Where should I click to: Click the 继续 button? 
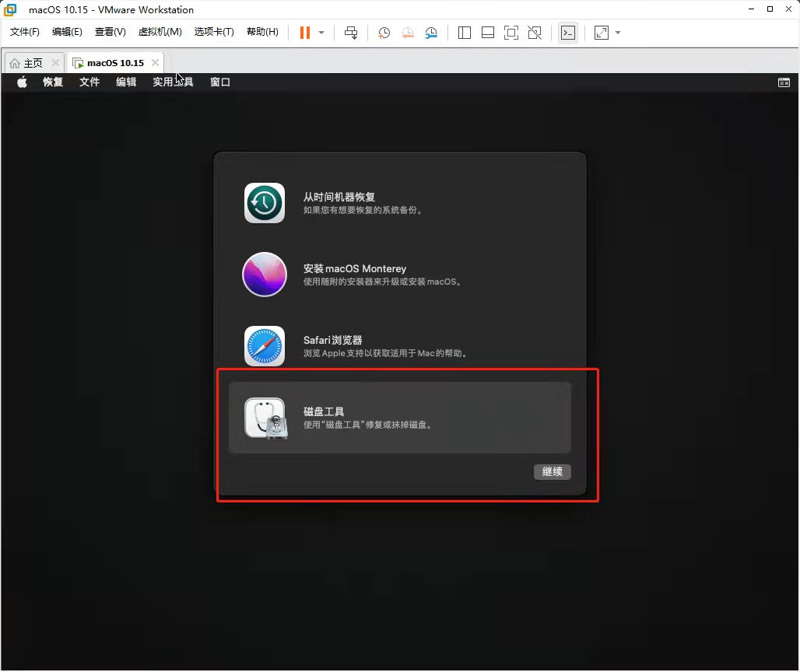click(x=552, y=471)
